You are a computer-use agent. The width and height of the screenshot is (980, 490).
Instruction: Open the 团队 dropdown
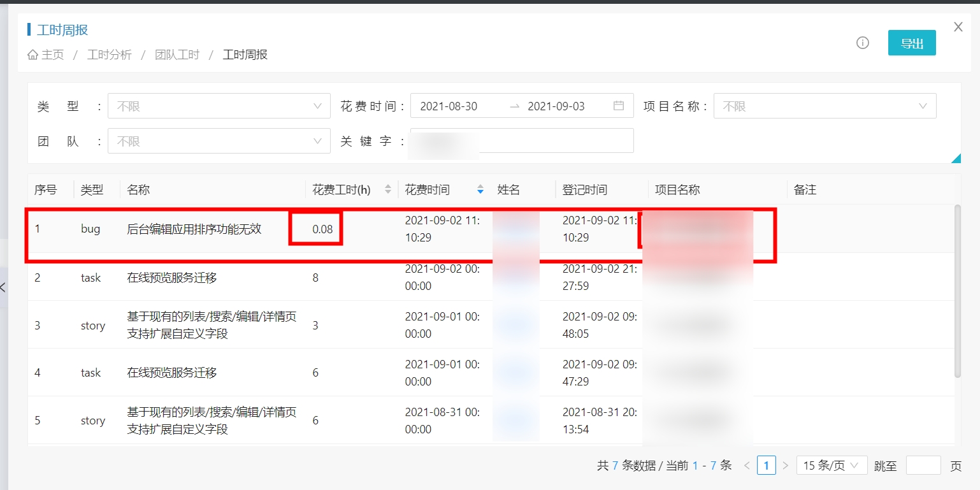click(219, 141)
